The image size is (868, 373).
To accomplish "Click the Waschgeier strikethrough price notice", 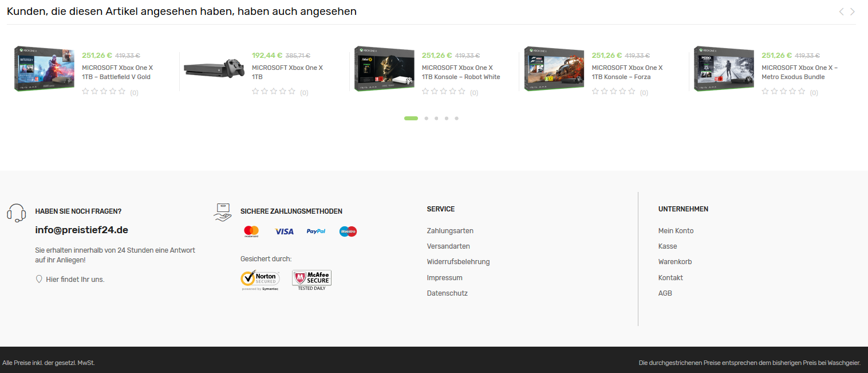I will click(x=749, y=363).
